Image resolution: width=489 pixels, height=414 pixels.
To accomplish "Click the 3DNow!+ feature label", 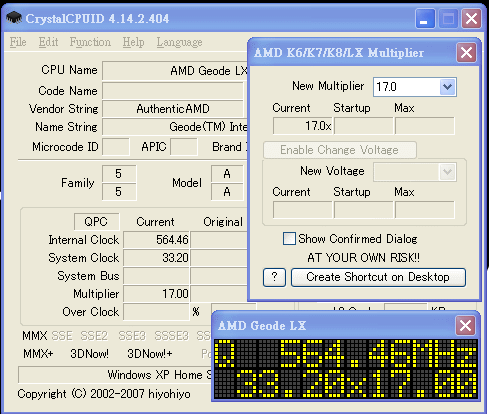I will [x=150, y=354].
